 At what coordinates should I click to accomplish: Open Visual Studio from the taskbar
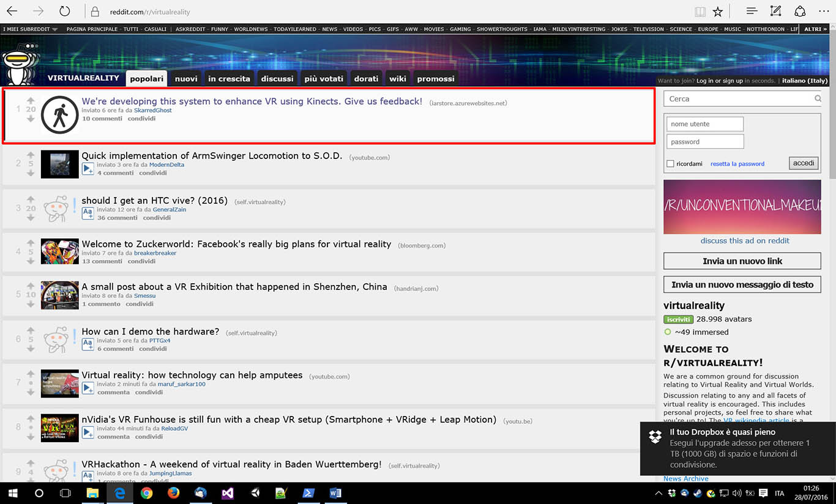click(228, 493)
